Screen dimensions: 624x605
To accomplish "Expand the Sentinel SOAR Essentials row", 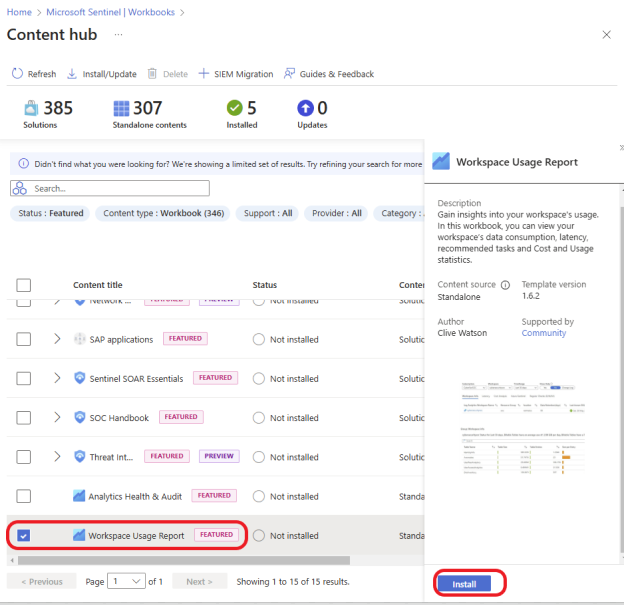I will pyautogui.click(x=57, y=378).
